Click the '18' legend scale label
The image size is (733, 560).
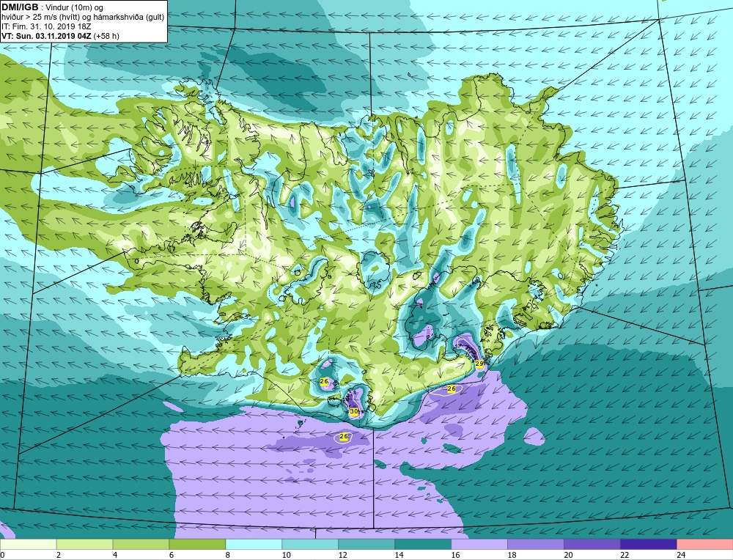(x=512, y=555)
